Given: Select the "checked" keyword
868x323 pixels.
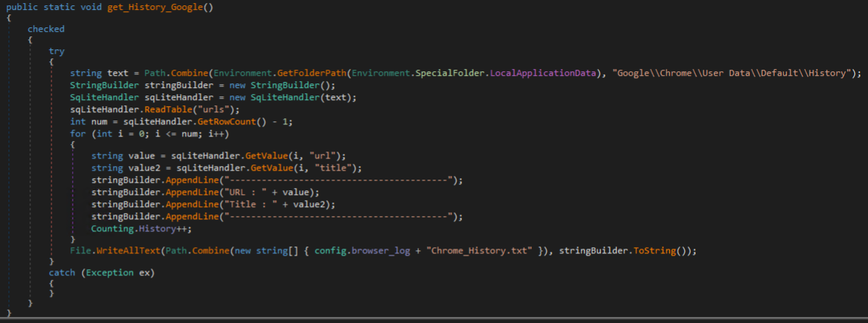Looking at the screenshot, I should coord(46,29).
